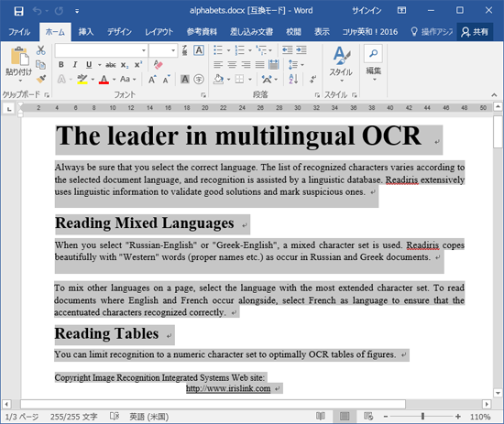Viewport: 504px width, 424px height.
Task: Click the zoom out minus button
Action: coord(386,417)
